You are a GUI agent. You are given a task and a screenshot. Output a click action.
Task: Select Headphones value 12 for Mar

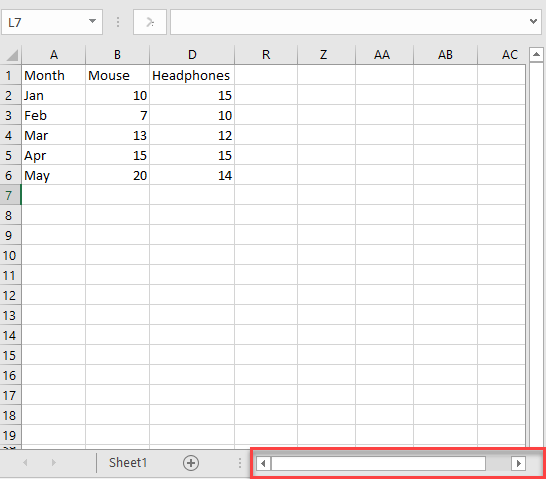point(192,135)
